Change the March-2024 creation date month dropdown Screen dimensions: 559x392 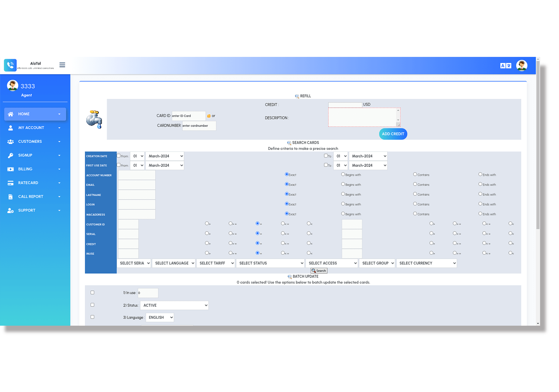[165, 156]
